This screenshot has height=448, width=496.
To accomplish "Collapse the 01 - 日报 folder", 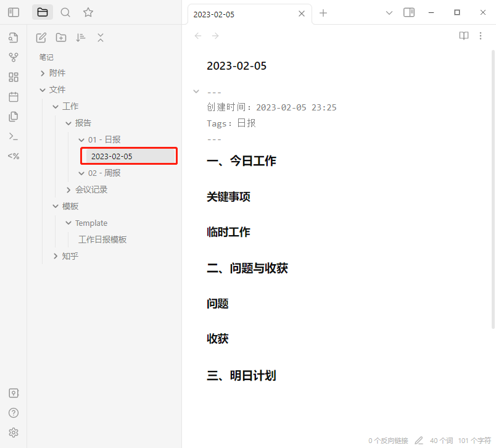I will tap(81, 139).
